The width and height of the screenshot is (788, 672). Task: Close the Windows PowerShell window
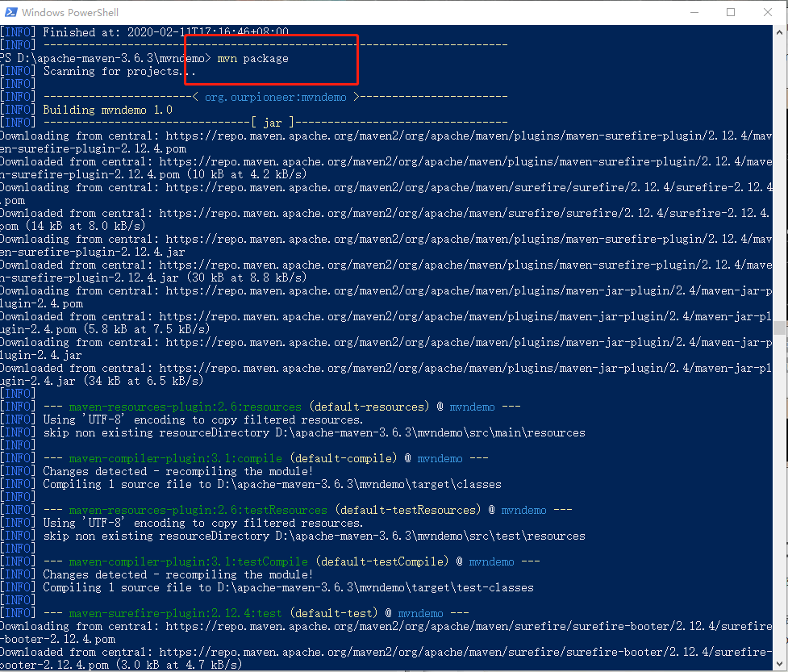point(767,12)
